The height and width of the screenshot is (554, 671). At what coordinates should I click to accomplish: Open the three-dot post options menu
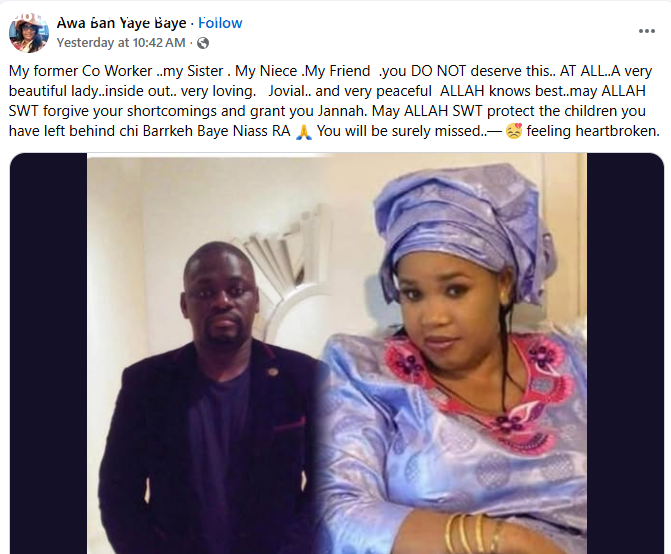647,31
